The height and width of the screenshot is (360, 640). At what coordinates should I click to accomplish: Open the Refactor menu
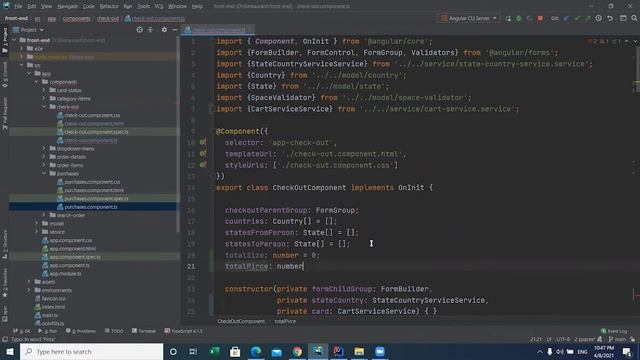click(x=109, y=6)
